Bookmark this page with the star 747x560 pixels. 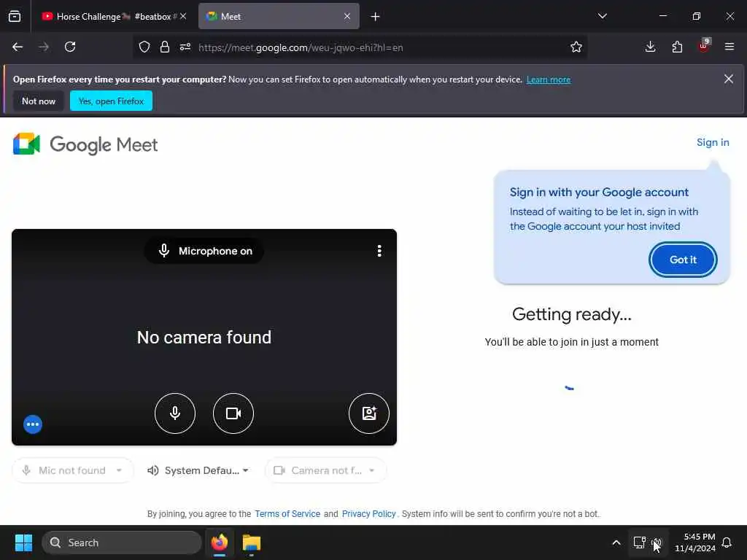tap(576, 47)
